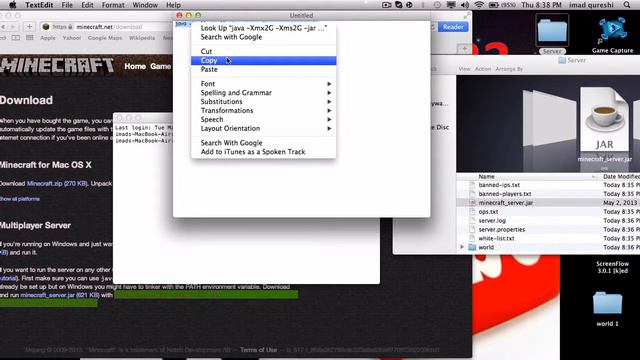The width and height of the screenshot is (640, 360).
Task: Select Look Up "java -Xmx2G..." menu entry
Action: click(263, 28)
